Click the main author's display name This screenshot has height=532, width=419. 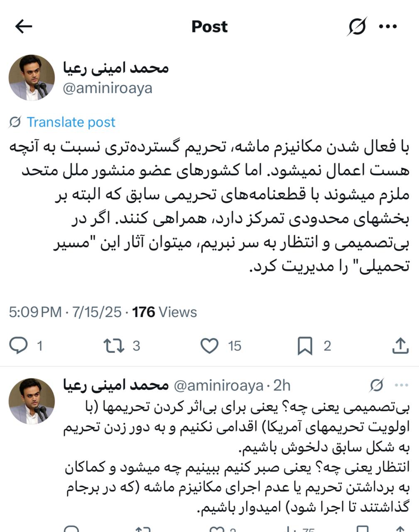tap(116, 68)
